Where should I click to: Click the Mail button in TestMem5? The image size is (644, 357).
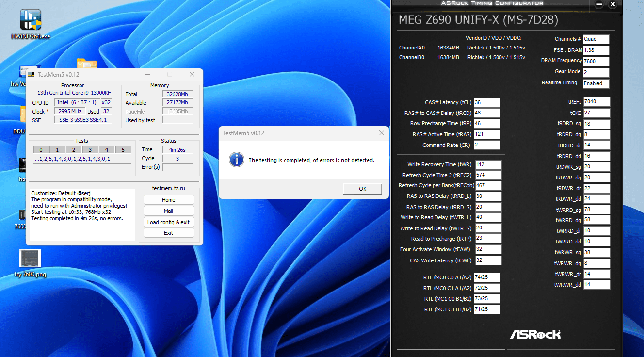pyautogui.click(x=169, y=211)
